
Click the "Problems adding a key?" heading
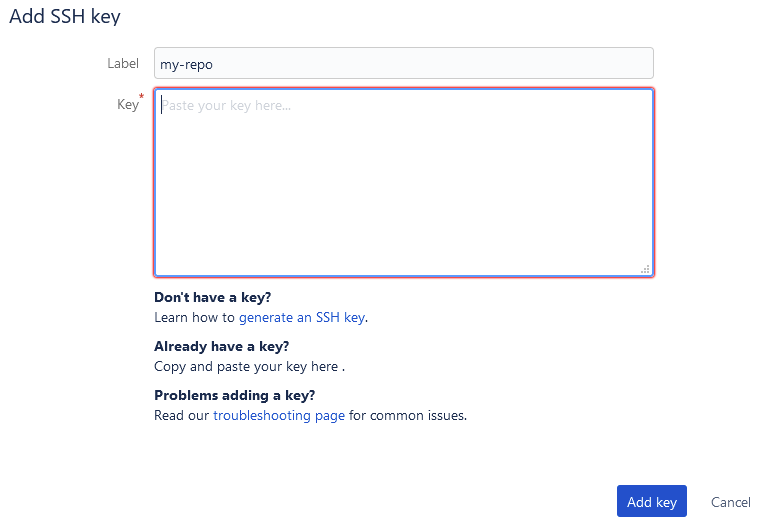coord(235,395)
